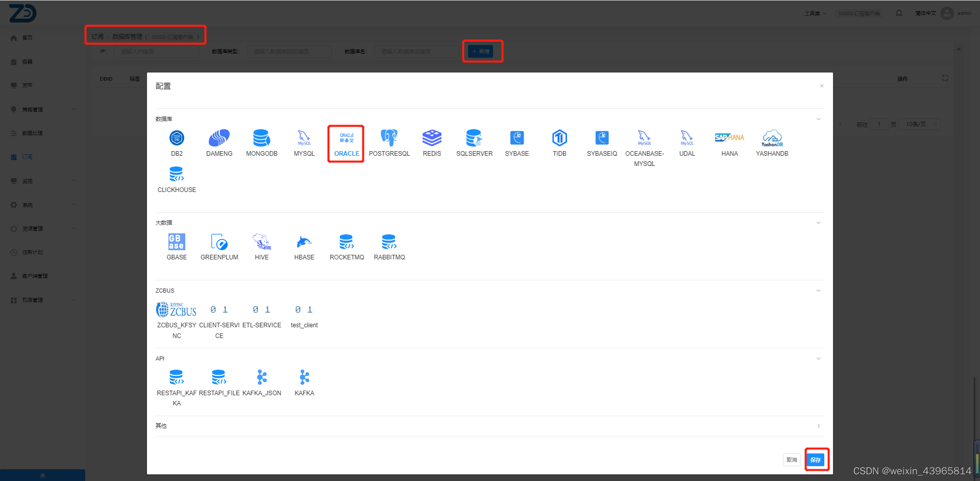Choose the test_client icon
980x481 pixels.
tap(304, 309)
